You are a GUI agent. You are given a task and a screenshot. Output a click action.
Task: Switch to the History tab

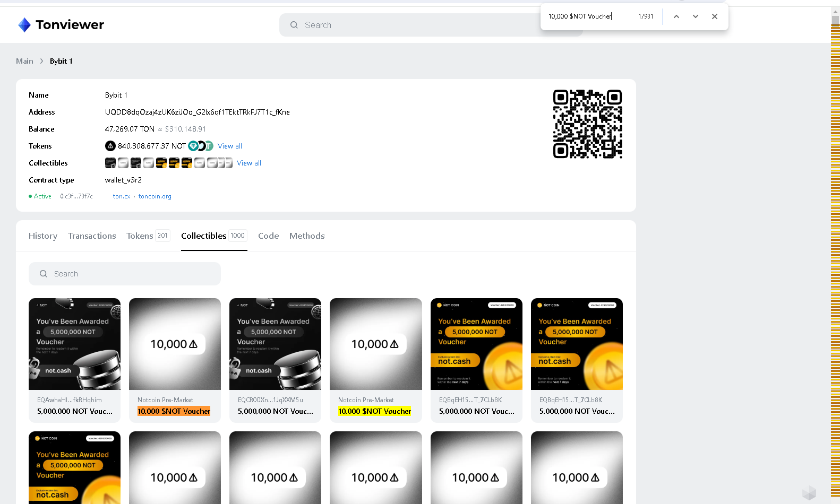(43, 236)
